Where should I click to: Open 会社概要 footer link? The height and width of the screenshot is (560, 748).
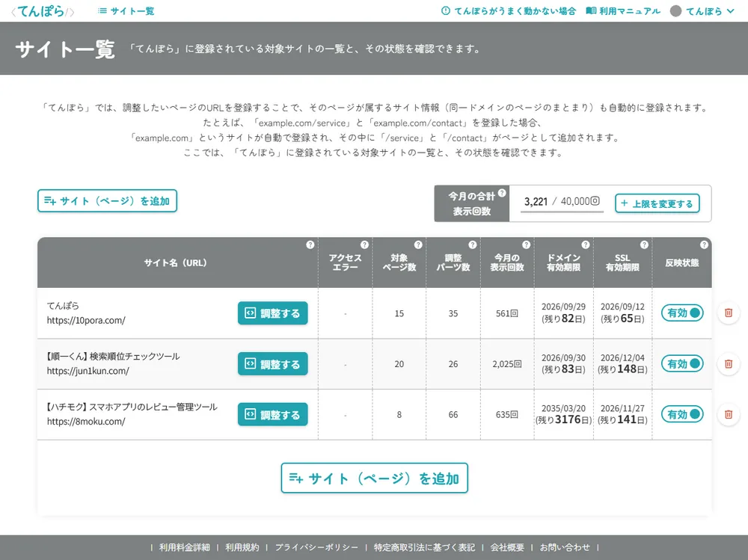click(x=507, y=547)
